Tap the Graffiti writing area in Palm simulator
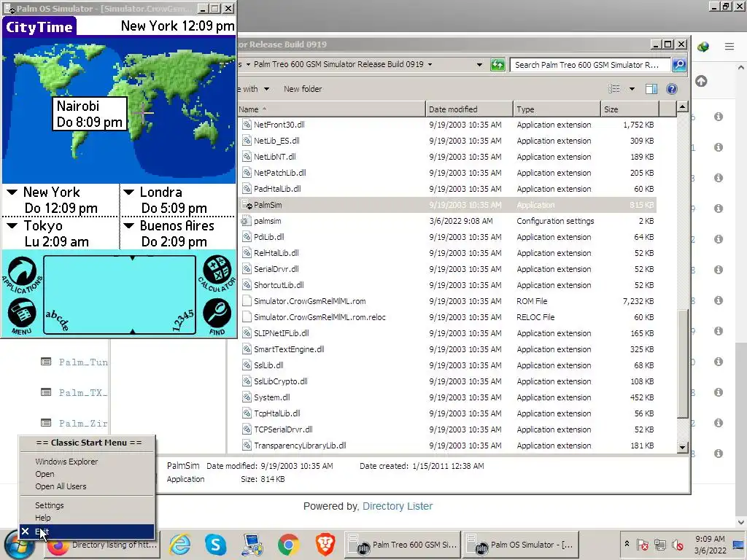Image resolution: width=747 pixels, height=560 pixels. (120, 295)
